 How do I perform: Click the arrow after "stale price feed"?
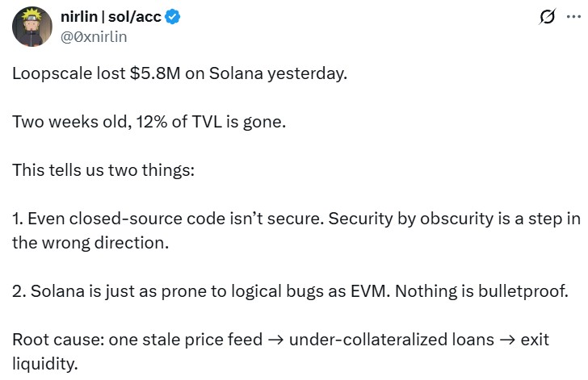point(275,340)
